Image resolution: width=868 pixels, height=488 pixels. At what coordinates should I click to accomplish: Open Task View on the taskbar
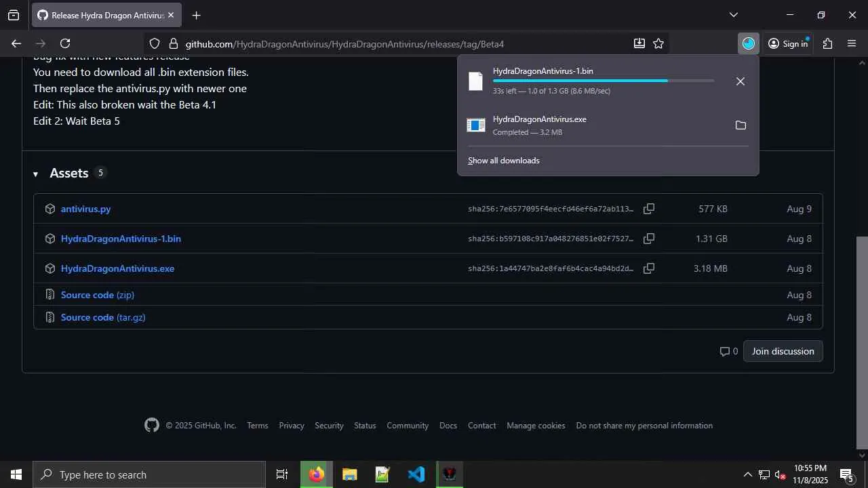pyautogui.click(x=282, y=474)
